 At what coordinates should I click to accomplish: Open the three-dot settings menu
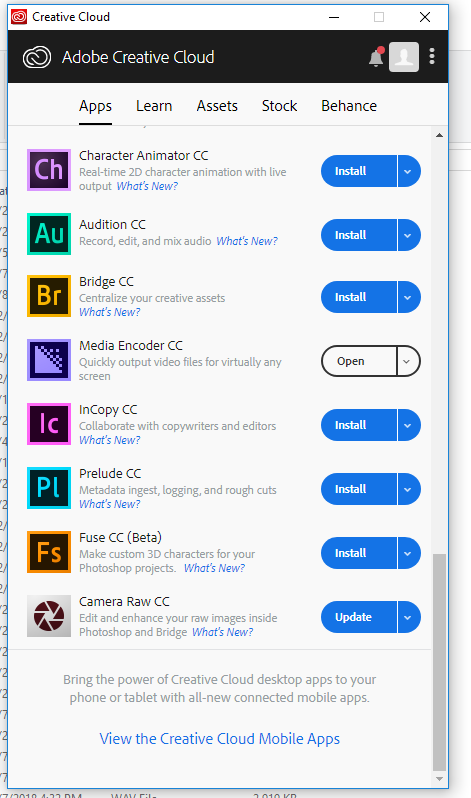tap(432, 56)
